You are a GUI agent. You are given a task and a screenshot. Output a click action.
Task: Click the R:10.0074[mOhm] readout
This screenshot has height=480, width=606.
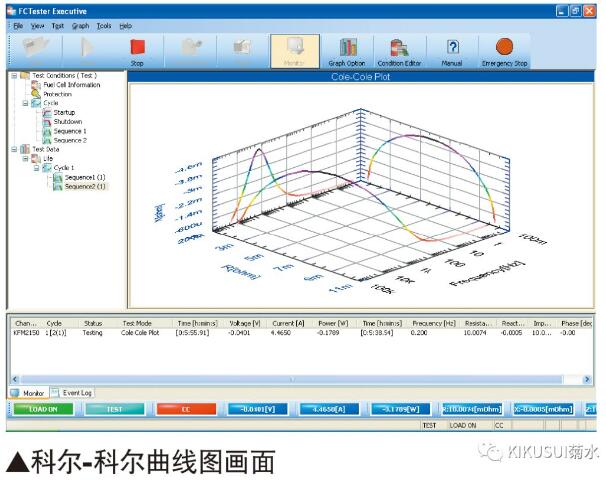pyautogui.click(x=472, y=409)
